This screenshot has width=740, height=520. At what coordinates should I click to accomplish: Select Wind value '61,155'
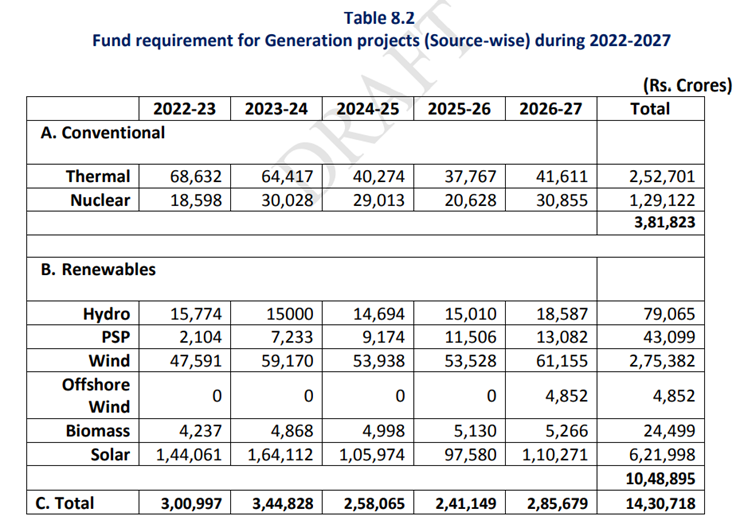[562, 361]
